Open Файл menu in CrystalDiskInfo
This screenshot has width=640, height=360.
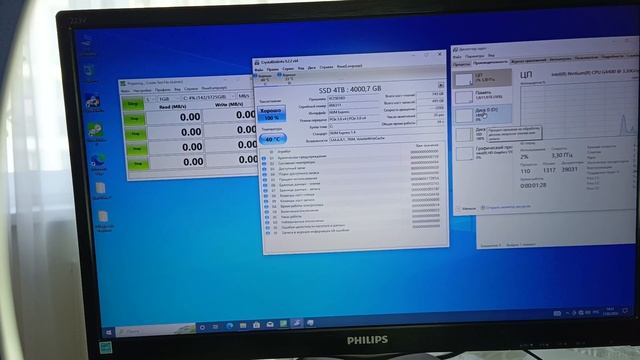(x=259, y=70)
